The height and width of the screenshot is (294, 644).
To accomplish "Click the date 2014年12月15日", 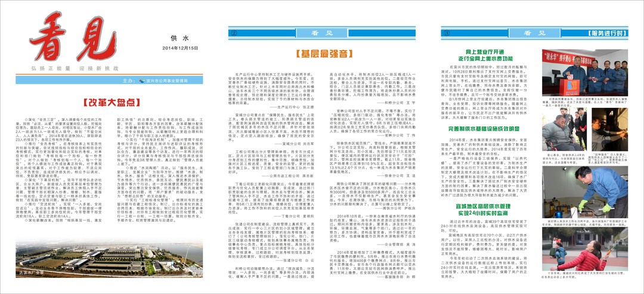I will click(180, 48).
